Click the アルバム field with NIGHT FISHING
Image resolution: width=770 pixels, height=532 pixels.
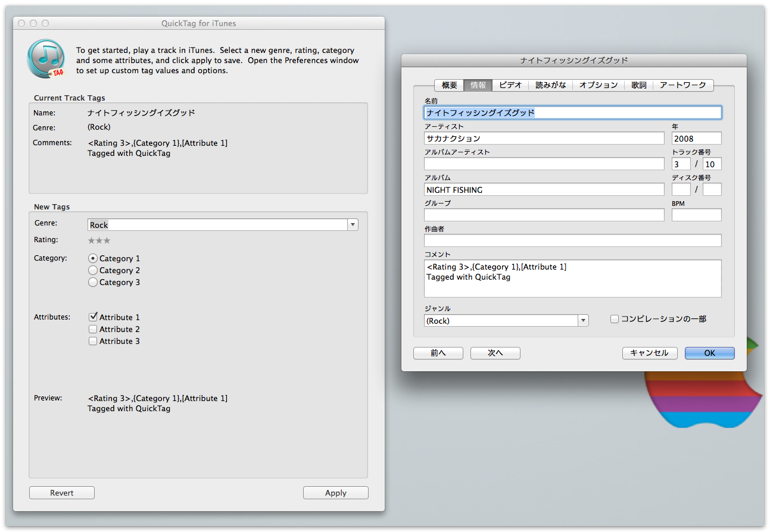(x=544, y=189)
